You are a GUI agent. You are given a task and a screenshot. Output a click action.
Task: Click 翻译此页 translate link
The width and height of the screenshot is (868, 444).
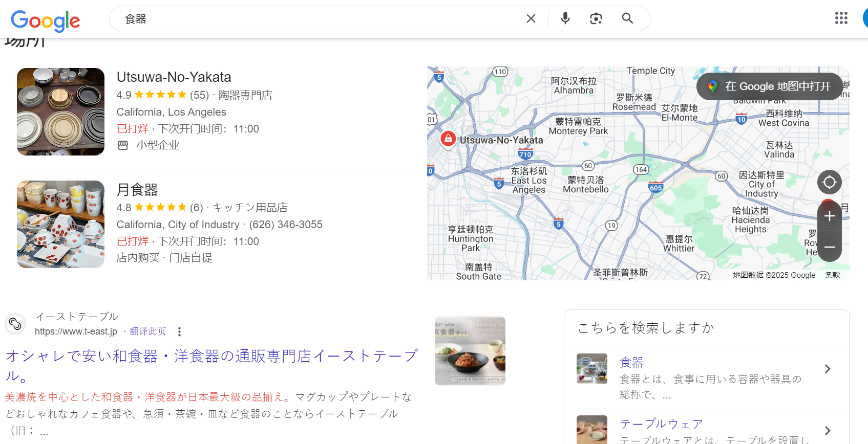click(148, 331)
